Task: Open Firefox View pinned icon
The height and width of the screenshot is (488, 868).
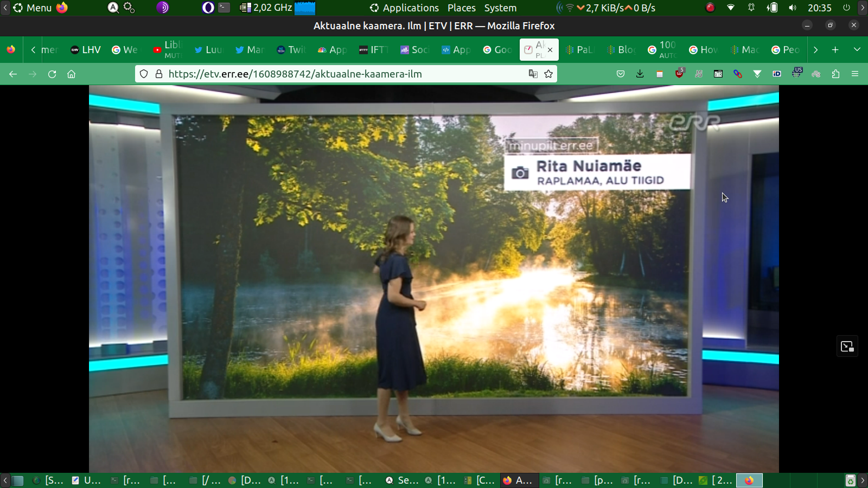Action: [x=11, y=49]
